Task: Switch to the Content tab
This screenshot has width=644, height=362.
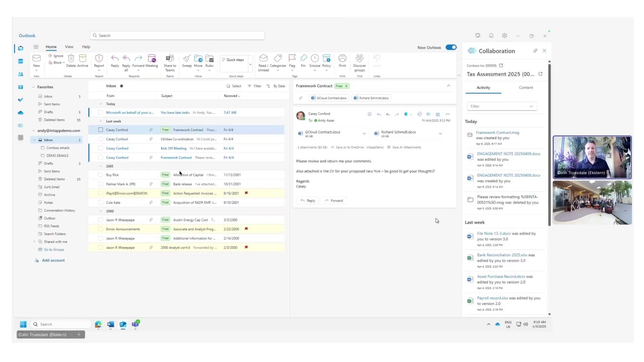Action: coord(526,87)
